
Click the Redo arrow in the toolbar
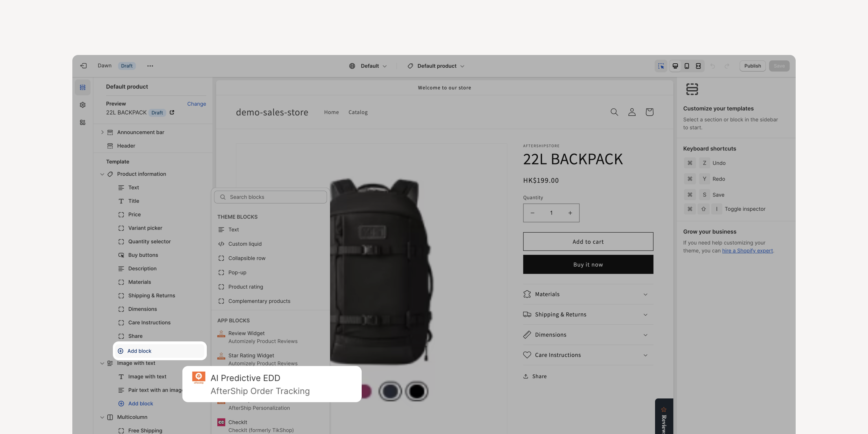727,66
